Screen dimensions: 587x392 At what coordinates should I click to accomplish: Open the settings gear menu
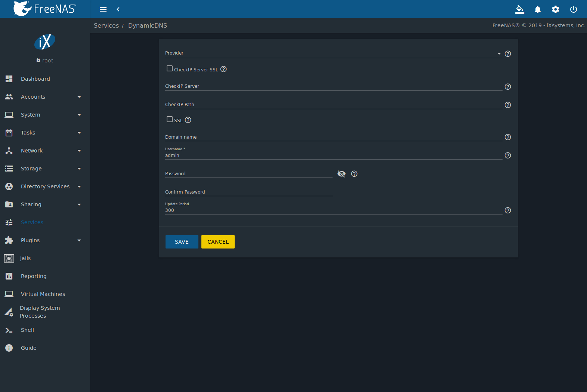pyautogui.click(x=556, y=9)
